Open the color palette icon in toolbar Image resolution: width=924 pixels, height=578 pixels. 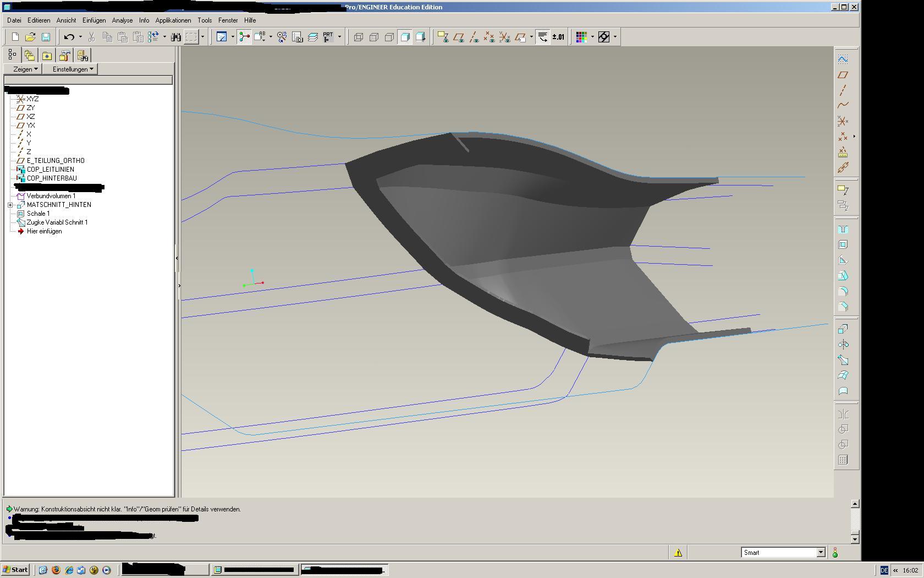click(x=581, y=37)
